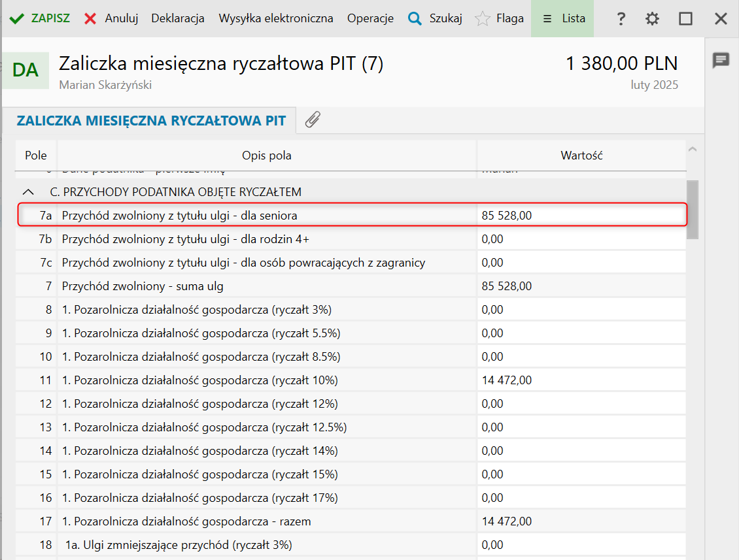Click the red Anuluj cross icon
The width and height of the screenshot is (739, 560).
(90, 18)
